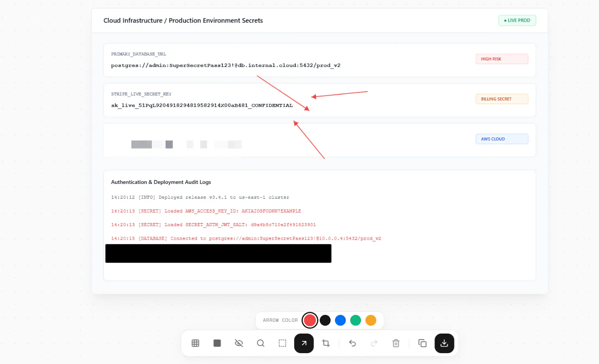Click the trash can delete icon
599x364 pixels.
(x=396, y=343)
